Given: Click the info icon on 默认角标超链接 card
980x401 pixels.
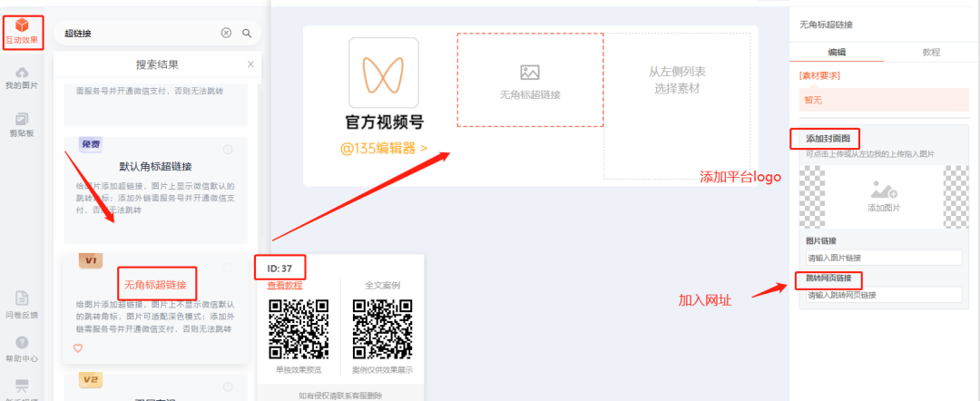Looking at the screenshot, I should click(x=228, y=150).
